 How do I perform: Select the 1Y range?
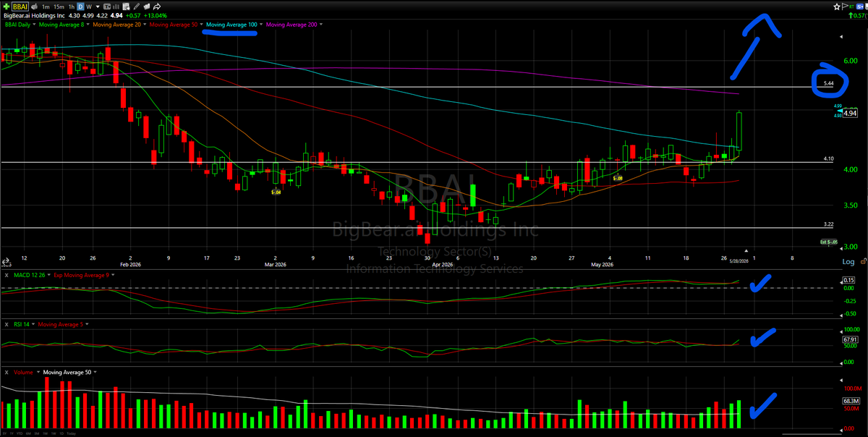point(12,433)
